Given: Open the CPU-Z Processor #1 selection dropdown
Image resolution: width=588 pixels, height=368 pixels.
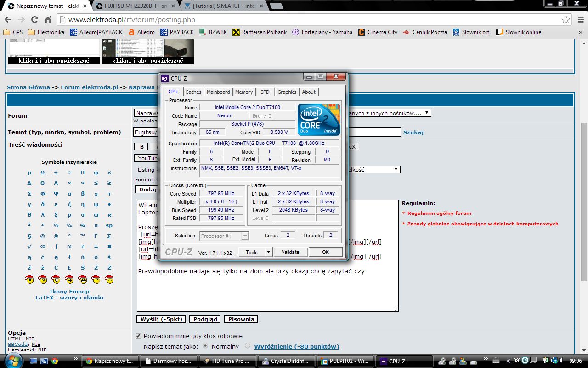Looking at the screenshot, I should (224, 236).
